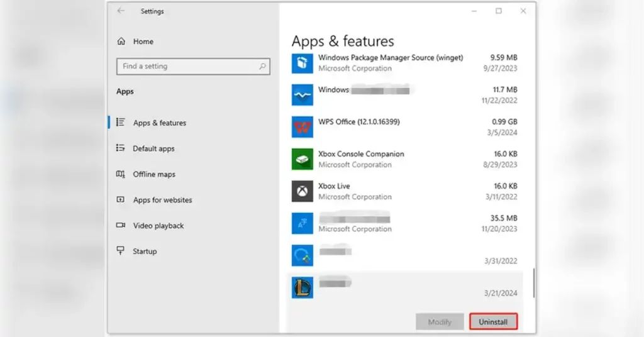Select the Xbox Live logo icon
The width and height of the screenshot is (644, 337).
(x=303, y=191)
